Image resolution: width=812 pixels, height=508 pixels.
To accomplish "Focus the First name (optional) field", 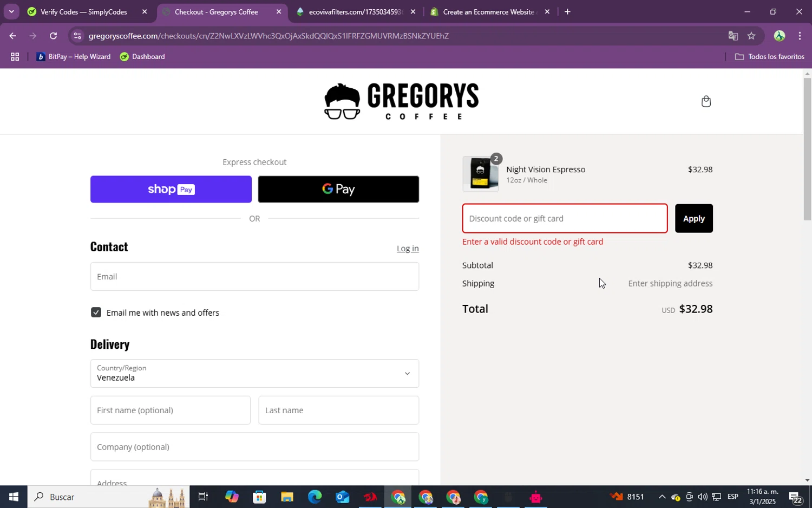I will click(x=171, y=410).
